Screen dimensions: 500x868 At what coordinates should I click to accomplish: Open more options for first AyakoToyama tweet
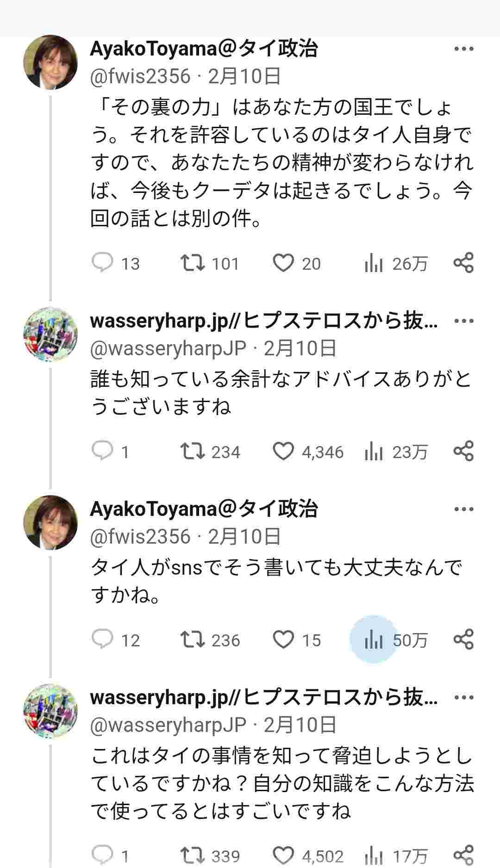463,49
